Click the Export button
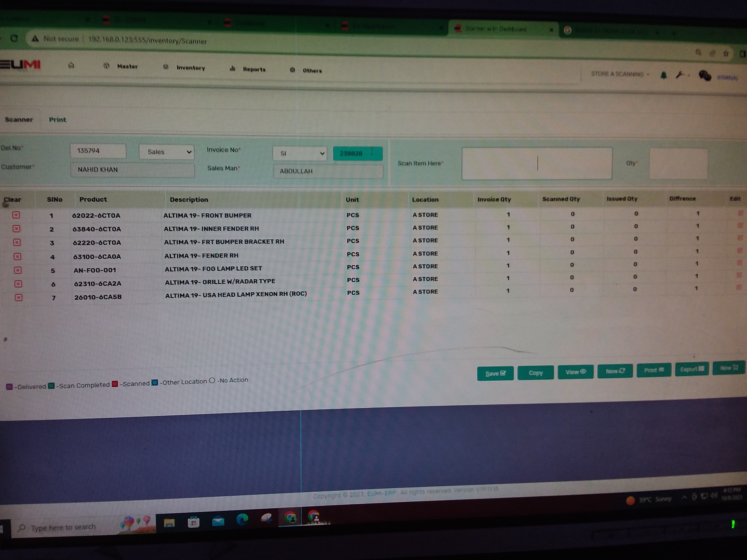The height and width of the screenshot is (560, 747). coord(692,369)
